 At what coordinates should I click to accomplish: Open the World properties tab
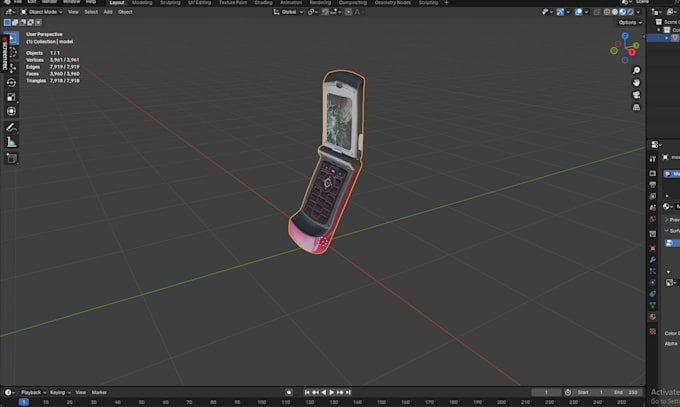653,219
